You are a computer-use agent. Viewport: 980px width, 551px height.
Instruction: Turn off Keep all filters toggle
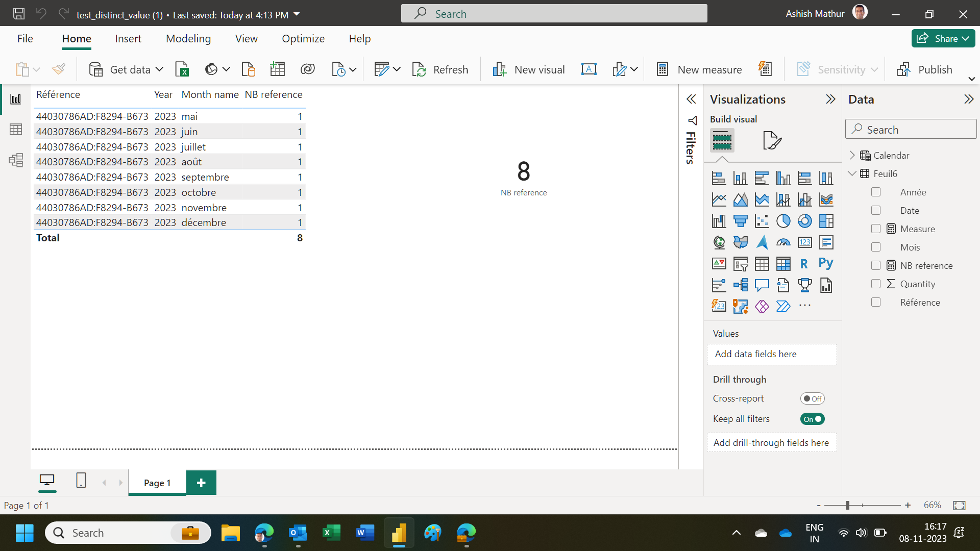pos(812,419)
